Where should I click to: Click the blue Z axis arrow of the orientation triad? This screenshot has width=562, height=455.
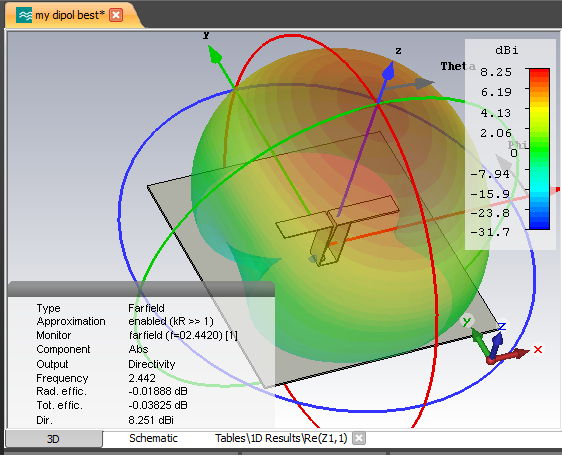[496, 343]
